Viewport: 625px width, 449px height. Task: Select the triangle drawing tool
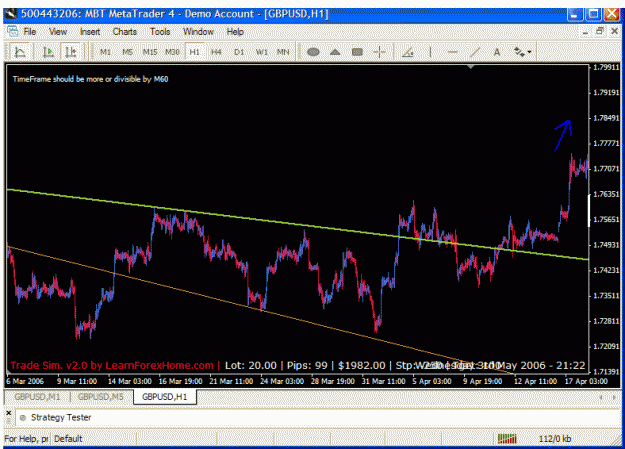point(335,52)
